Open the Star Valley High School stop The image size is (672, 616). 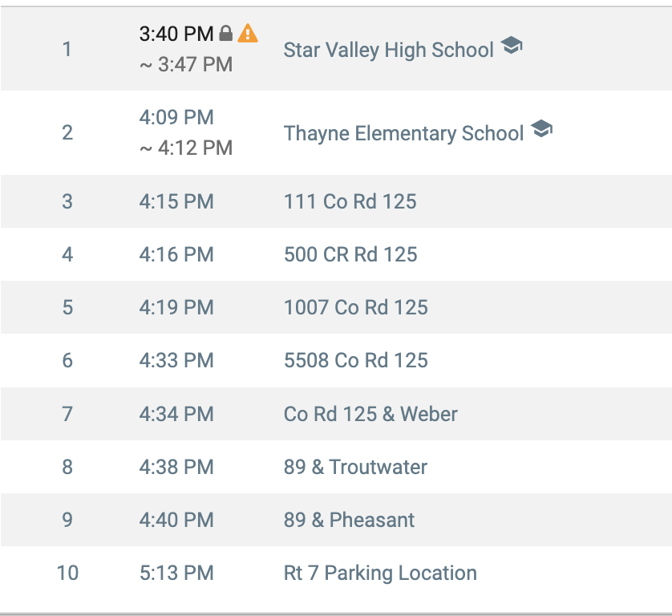coord(389,50)
